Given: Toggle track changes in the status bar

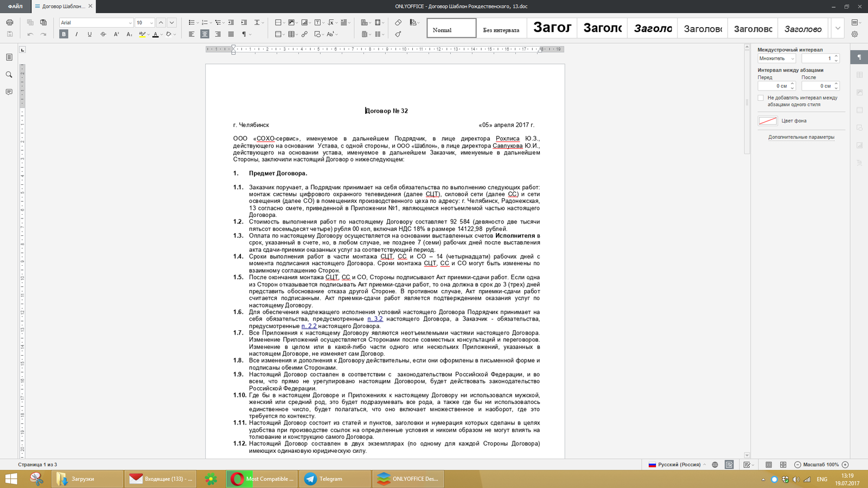Looking at the screenshot, I should (x=748, y=465).
